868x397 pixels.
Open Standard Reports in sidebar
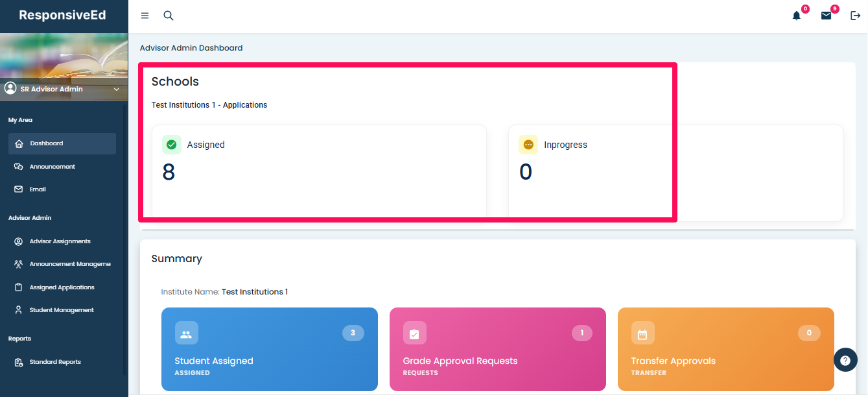[x=55, y=362]
